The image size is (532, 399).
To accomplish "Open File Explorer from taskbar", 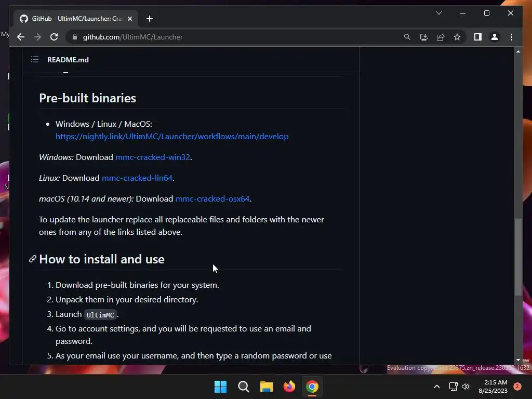I will click(x=267, y=387).
